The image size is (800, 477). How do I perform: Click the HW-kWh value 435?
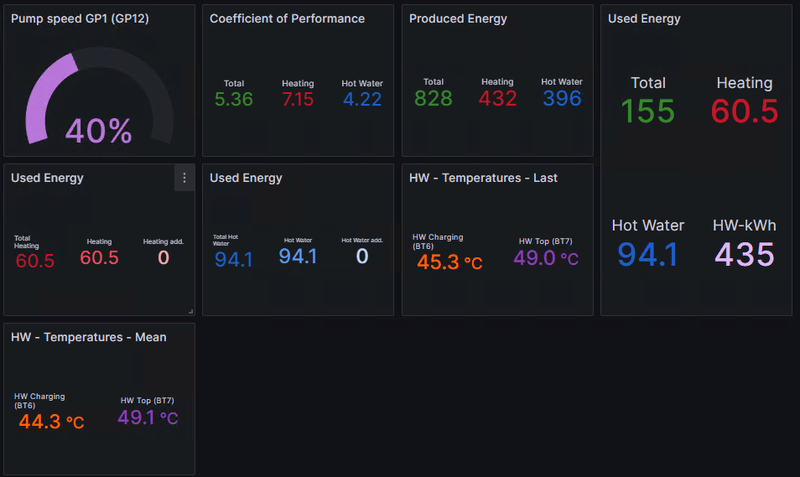[x=744, y=254]
